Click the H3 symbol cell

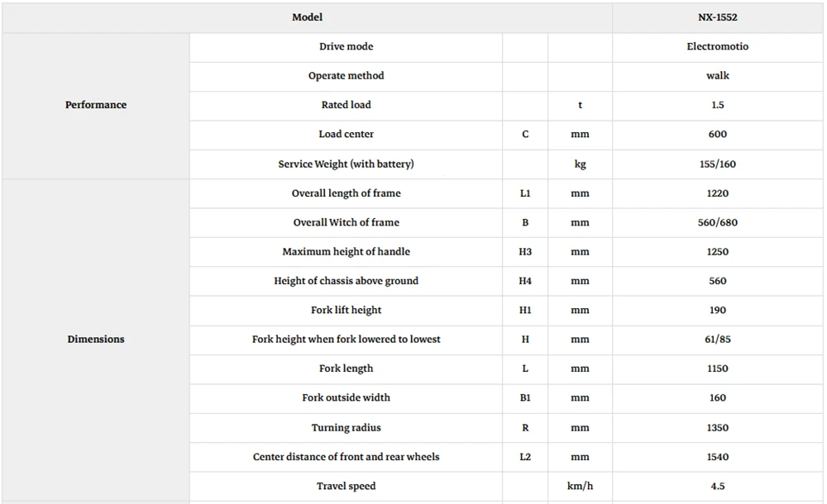click(x=525, y=252)
